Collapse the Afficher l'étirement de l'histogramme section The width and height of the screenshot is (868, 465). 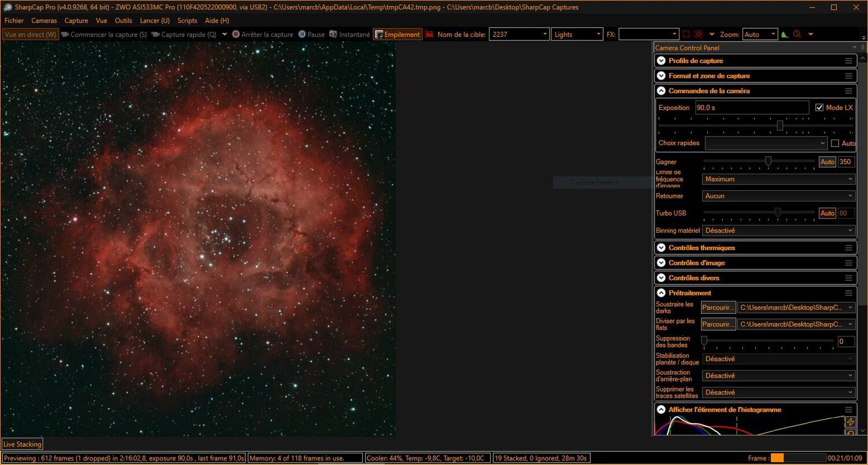coord(661,410)
